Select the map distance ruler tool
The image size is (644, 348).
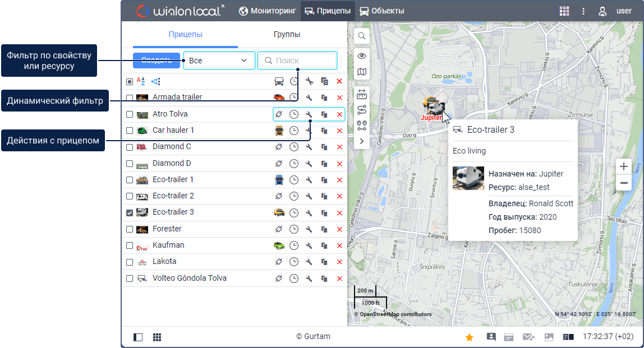pyautogui.click(x=362, y=94)
